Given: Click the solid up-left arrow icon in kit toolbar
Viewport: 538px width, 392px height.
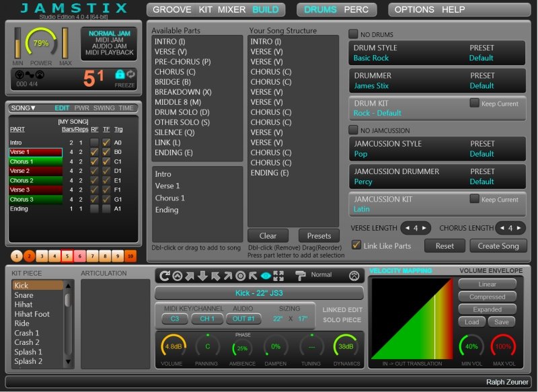Looking at the screenshot, I should [215, 276].
